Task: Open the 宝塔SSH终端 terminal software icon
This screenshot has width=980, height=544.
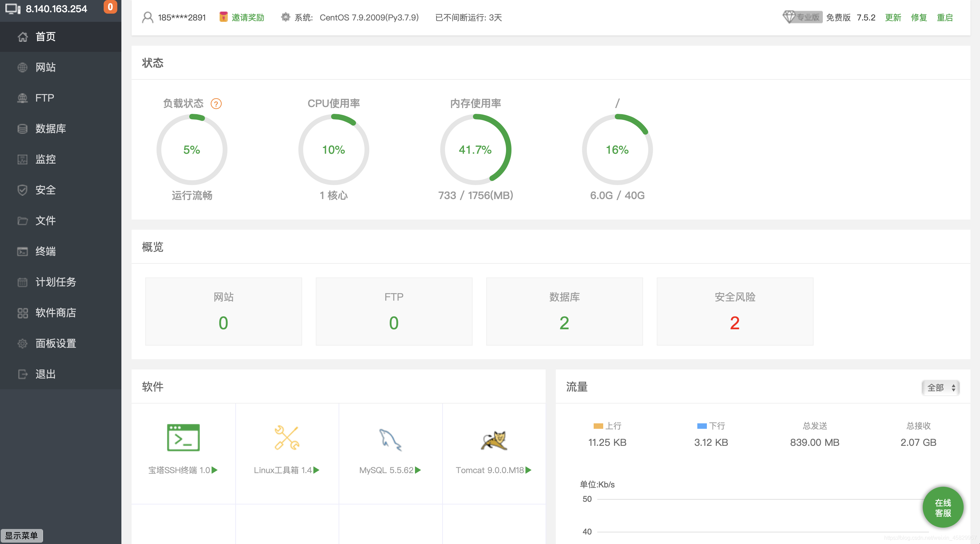Action: [x=183, y=438]
